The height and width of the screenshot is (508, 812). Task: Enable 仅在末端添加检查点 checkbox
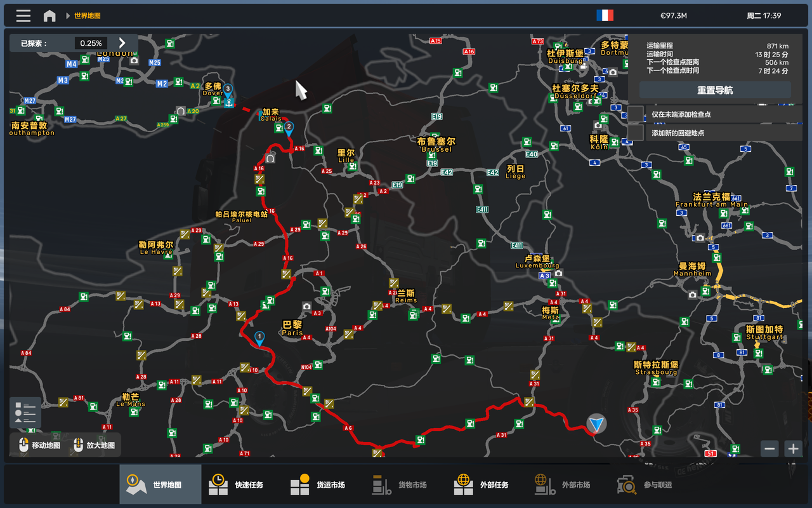click(x=636, y=114)
